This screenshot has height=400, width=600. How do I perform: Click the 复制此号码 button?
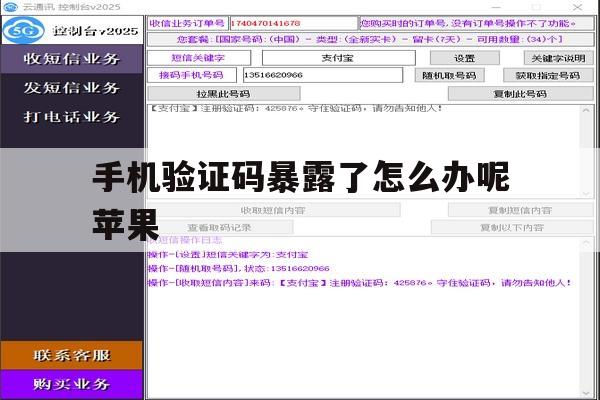(x=520, y=94)
